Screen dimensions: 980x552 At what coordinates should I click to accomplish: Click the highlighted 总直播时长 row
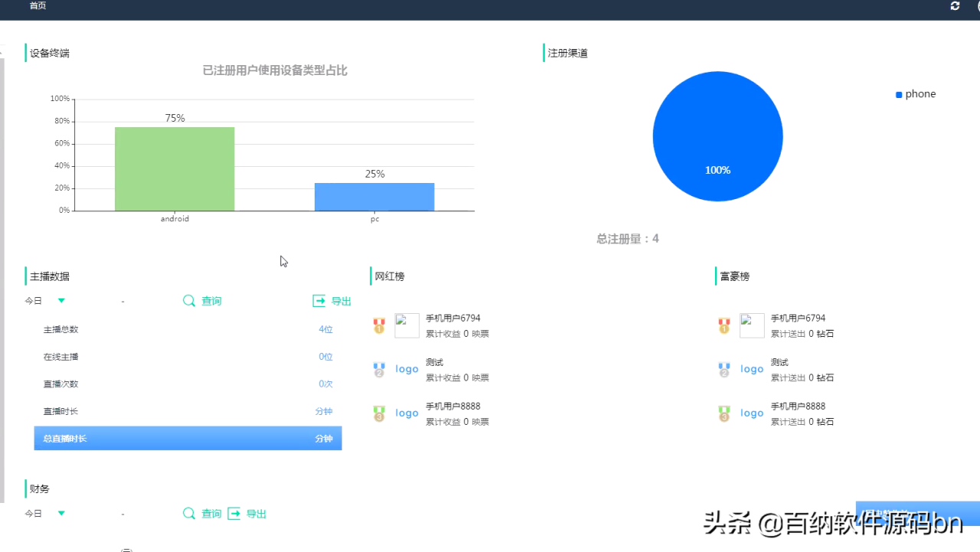(x=188, y=439)
